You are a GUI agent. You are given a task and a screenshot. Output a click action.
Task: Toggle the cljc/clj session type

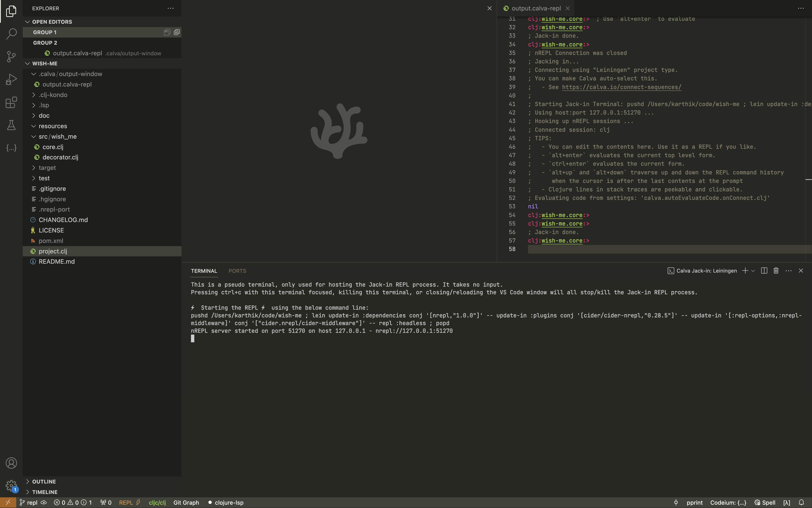pos(157,503)
